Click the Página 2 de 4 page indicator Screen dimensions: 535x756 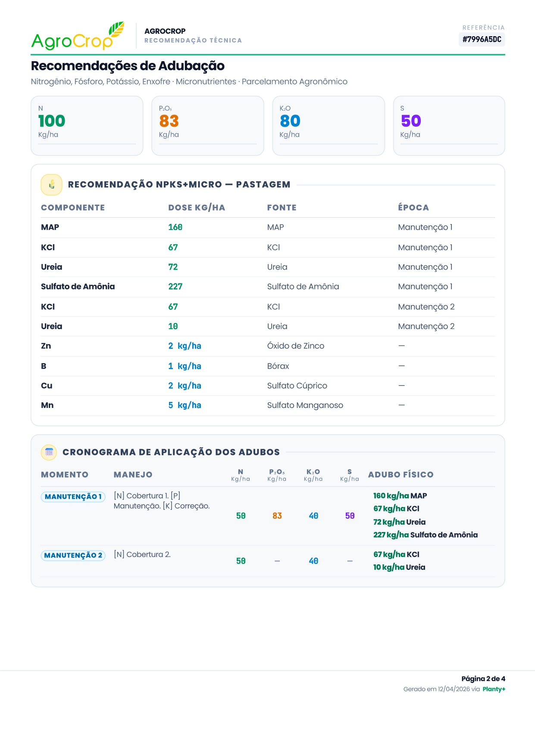coord(483,679)
